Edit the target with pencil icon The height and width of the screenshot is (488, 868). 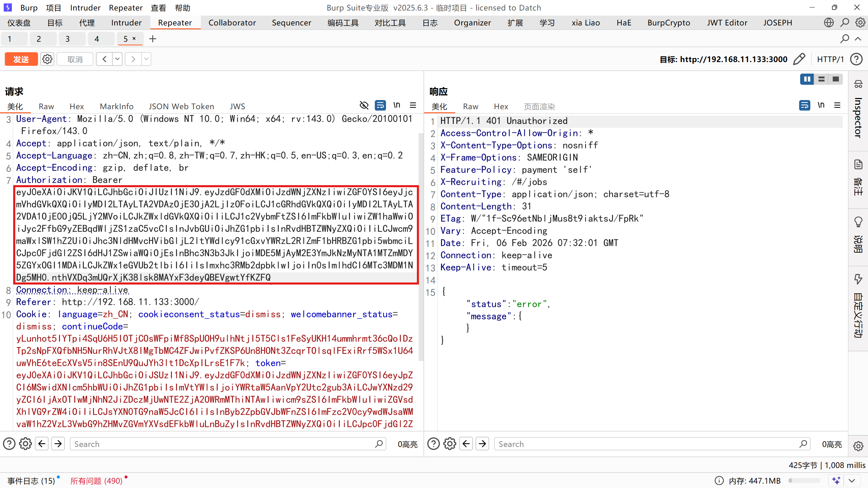799,59
